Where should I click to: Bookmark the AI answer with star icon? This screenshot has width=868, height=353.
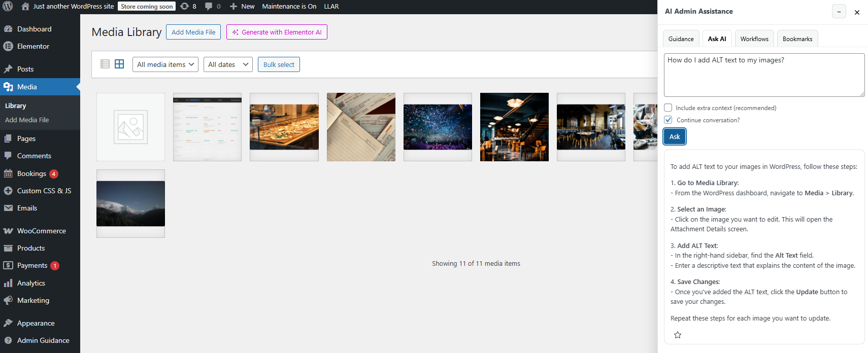point(678,335)
